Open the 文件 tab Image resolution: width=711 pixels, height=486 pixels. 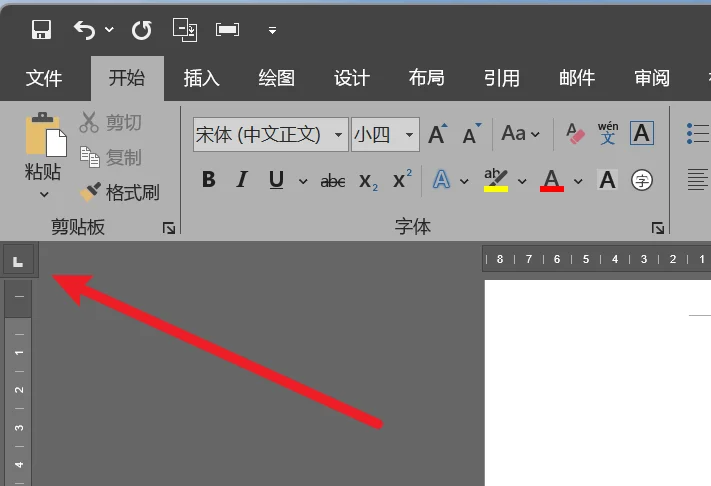click(x=44, y=78)
